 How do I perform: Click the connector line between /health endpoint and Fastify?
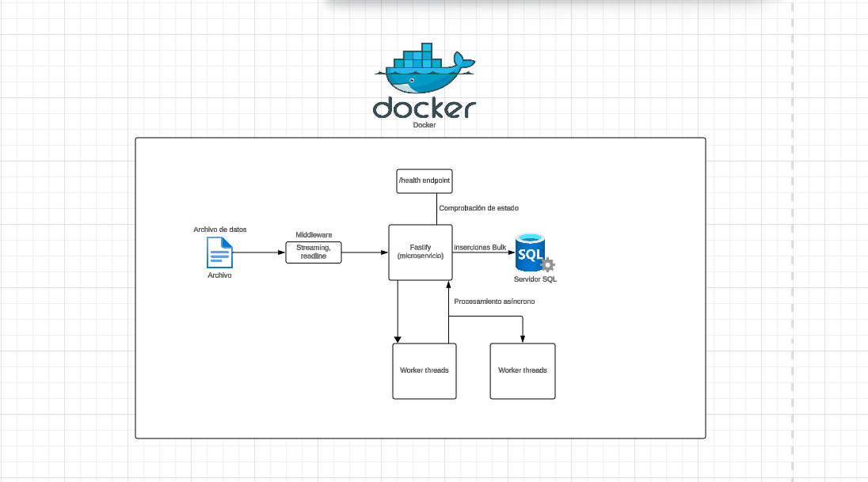click(436, 209)
